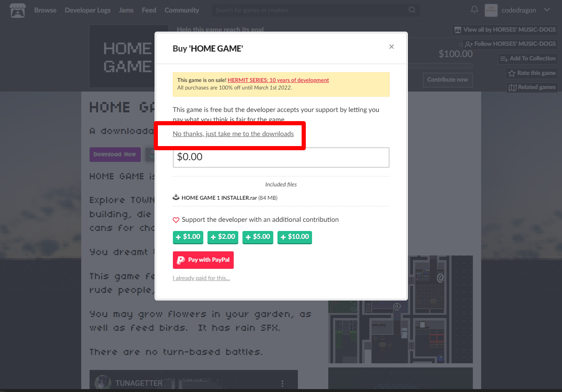Screen dimensions: 562x392
Task: Click the heart icon by Support the developer
Action: tap(176, 220)
